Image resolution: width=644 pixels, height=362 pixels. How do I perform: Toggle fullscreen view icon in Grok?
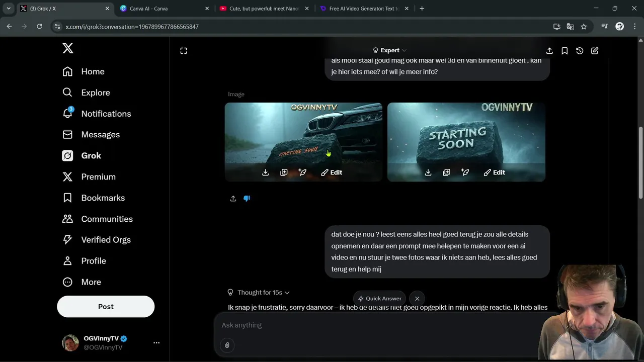[x=184, y=51]
